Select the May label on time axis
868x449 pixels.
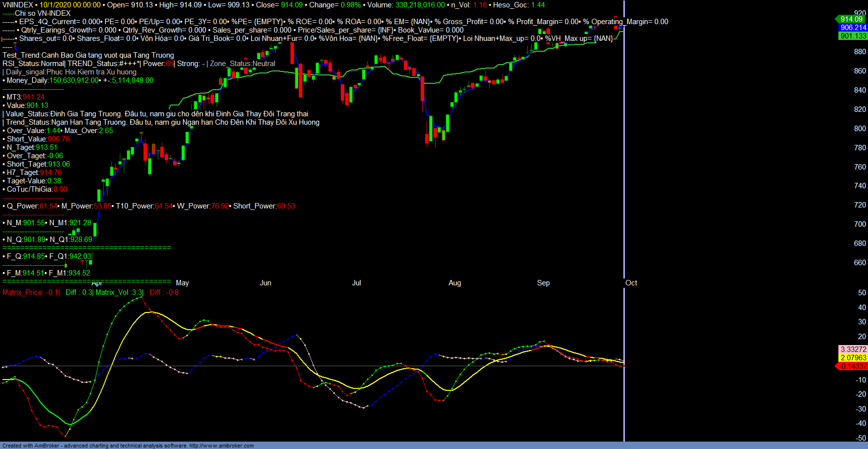[182, 283]
